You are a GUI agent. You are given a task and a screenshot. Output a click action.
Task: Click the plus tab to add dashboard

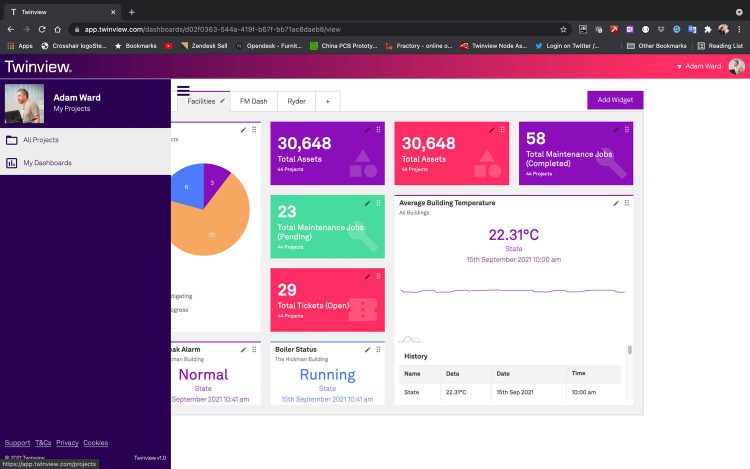326,101
